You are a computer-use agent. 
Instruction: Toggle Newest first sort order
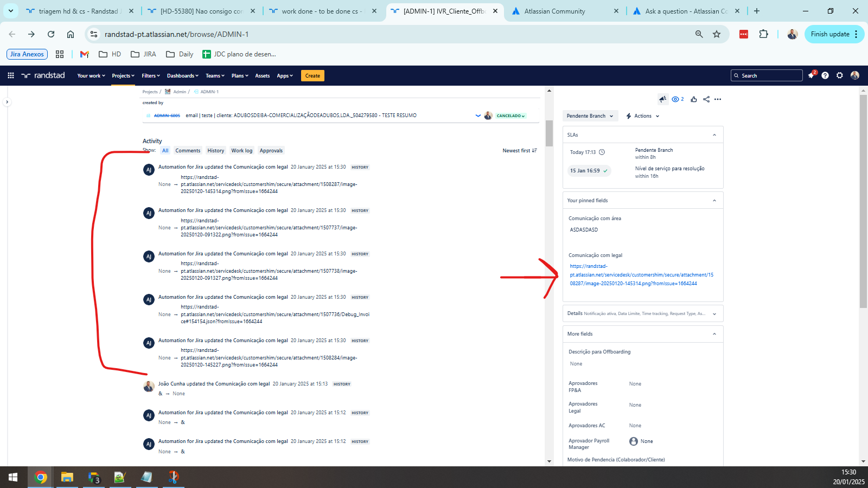(520, 151)
